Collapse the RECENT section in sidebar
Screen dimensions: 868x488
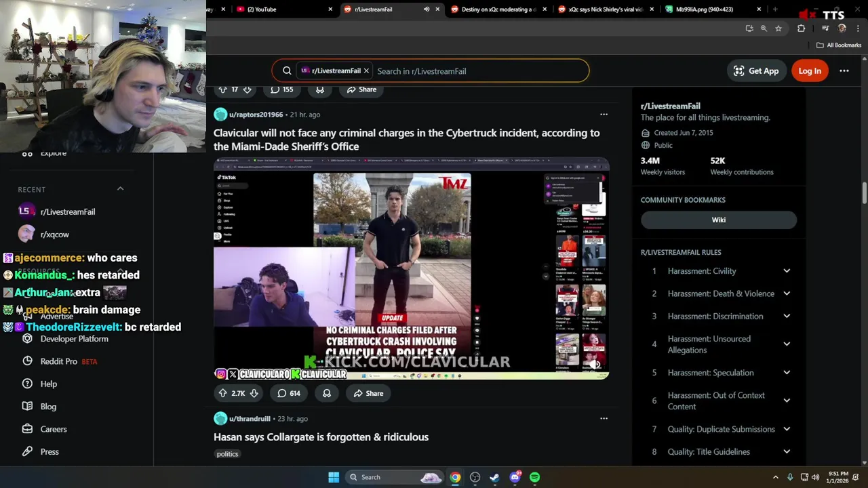point(120,188)
